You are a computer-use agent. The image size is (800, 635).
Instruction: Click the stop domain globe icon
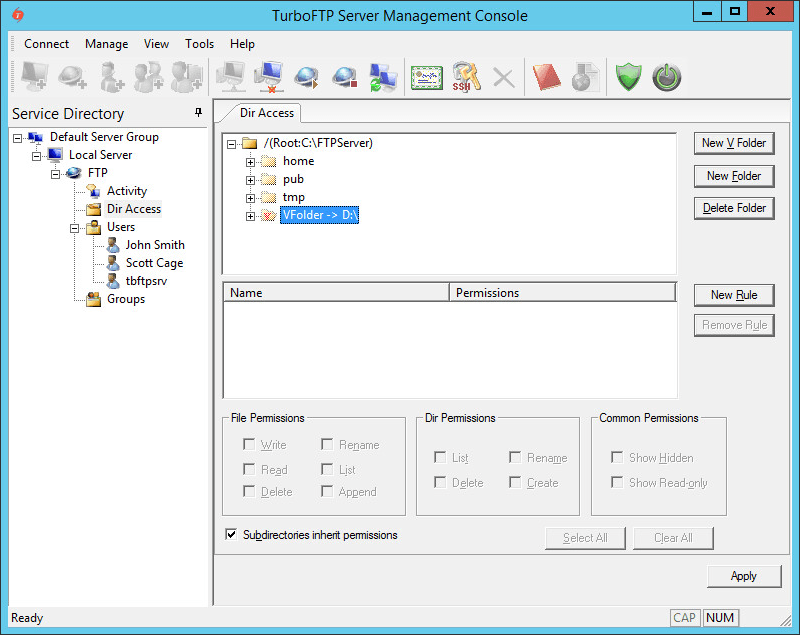tap(345, 77)
